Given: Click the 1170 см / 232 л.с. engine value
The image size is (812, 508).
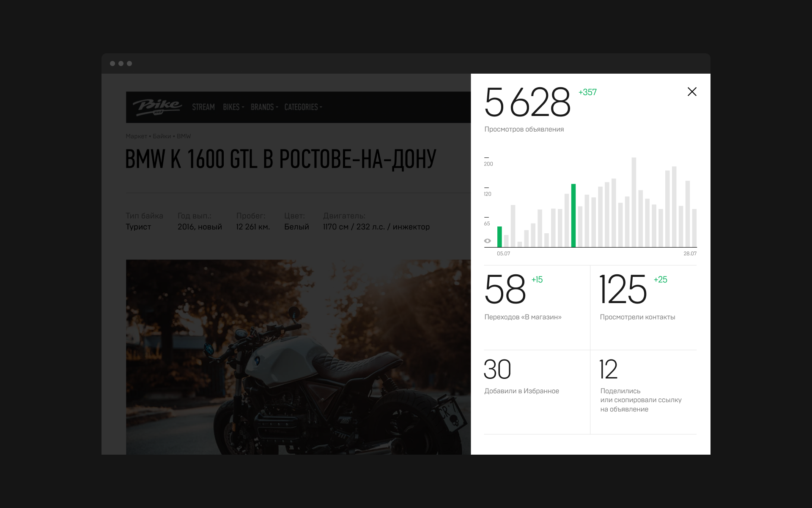Looking at the screenshot, I should (376, 227).
